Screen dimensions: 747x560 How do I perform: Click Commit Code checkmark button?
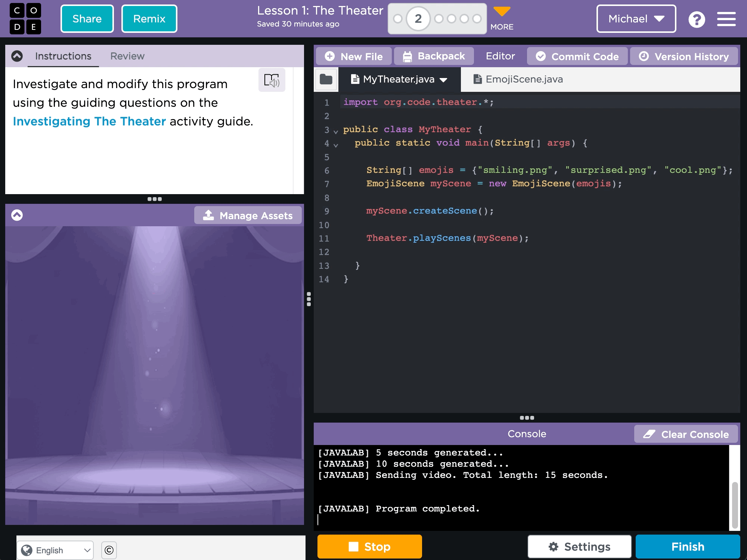tap(577, 56)
